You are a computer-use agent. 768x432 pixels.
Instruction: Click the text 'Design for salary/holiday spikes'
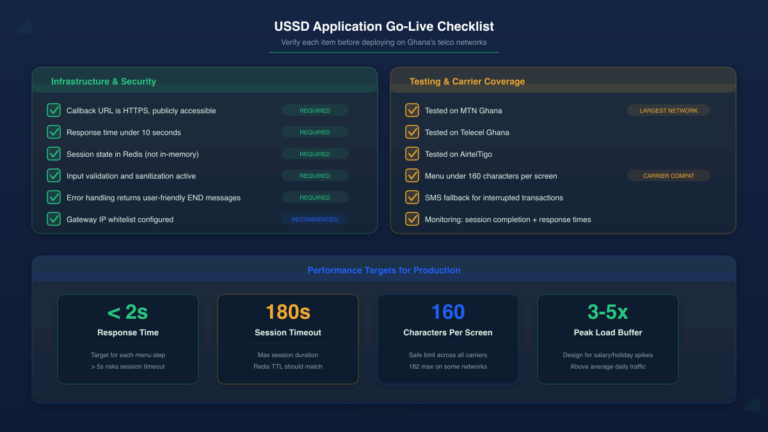[x=608, y=355]
